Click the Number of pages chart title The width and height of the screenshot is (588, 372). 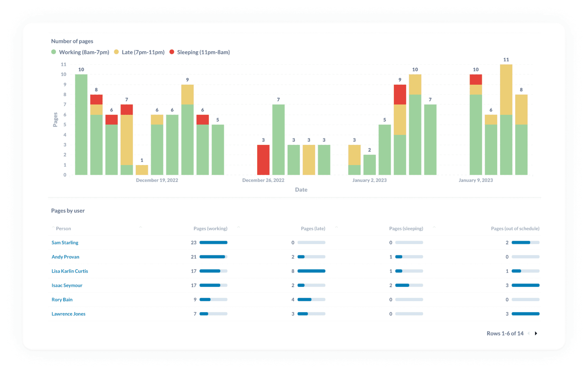click(72, 41)
